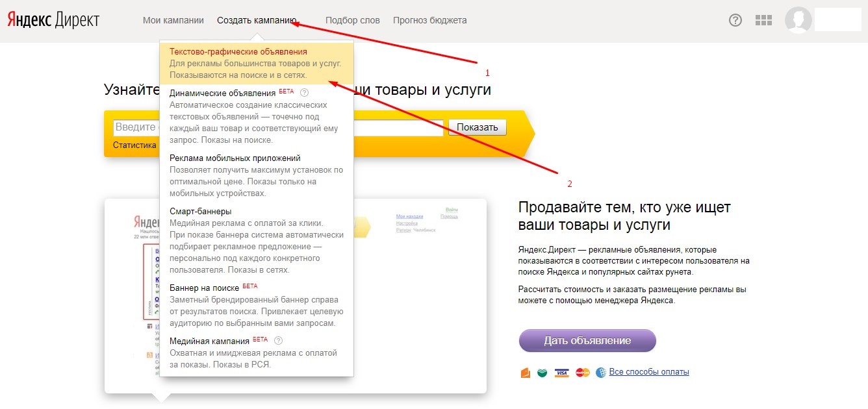Open the help question mark icon in header
868x409 pixels.
tap(735, 20)
